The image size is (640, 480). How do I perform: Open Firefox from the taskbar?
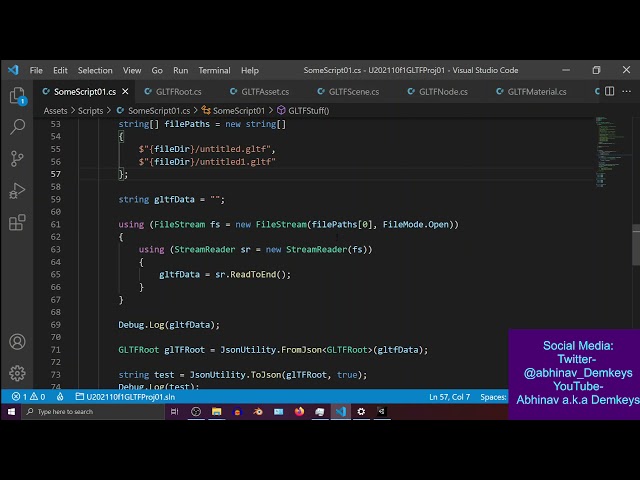point(299,412)
